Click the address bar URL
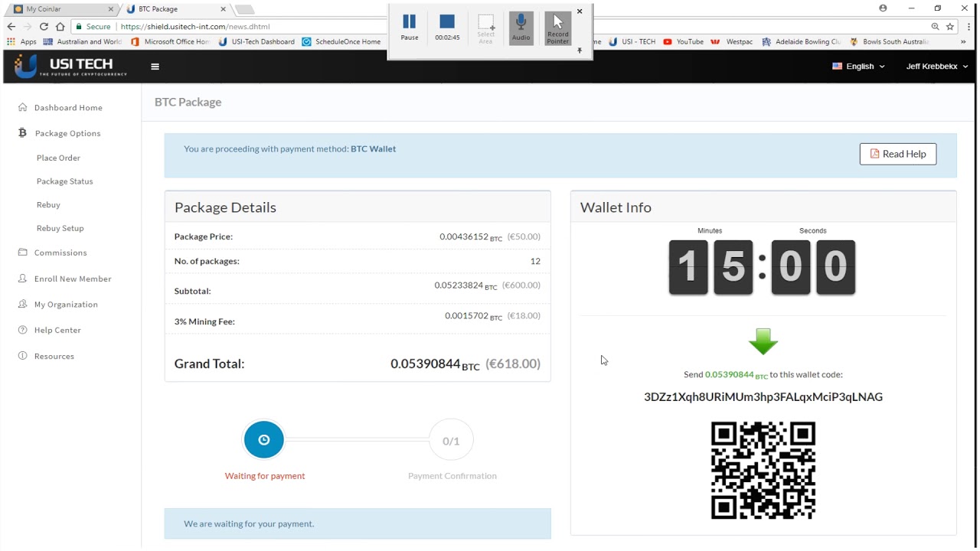The height and width of the screenshot is (551, 980). click(195, 26)
